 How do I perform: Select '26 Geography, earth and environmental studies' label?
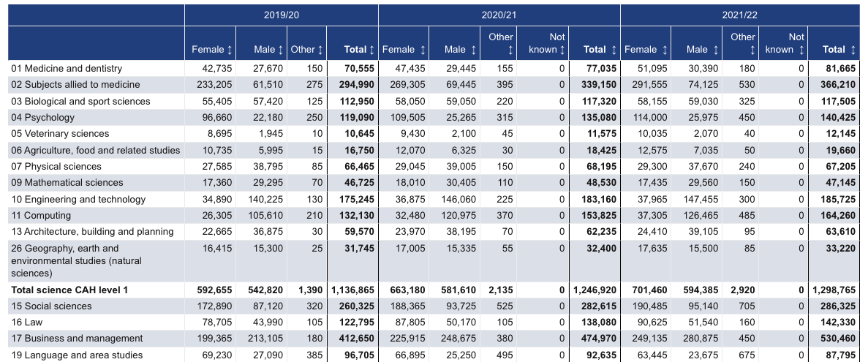click(76, 260)
